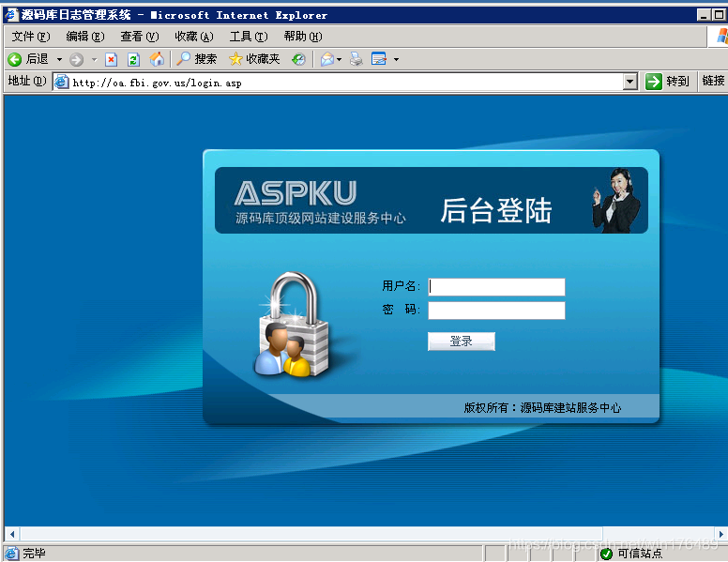728x562 pixels.
Task: Click the ASPKU logo
Action: point(296,193)
